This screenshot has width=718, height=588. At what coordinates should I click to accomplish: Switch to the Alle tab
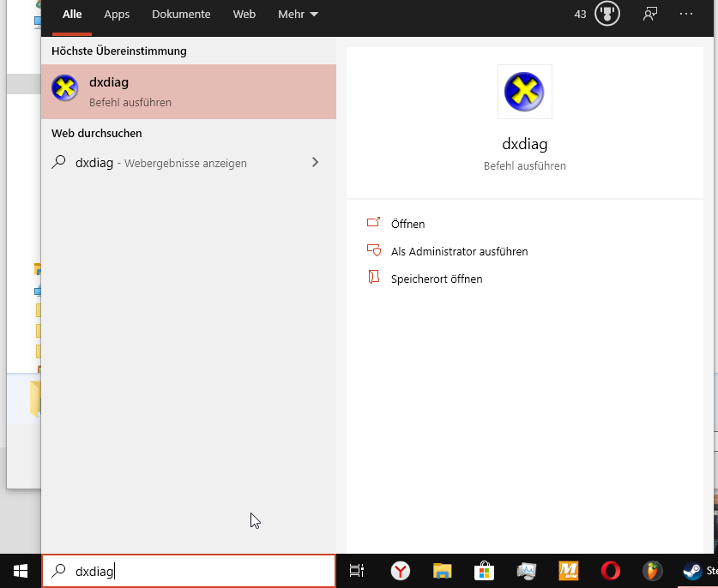72,15
